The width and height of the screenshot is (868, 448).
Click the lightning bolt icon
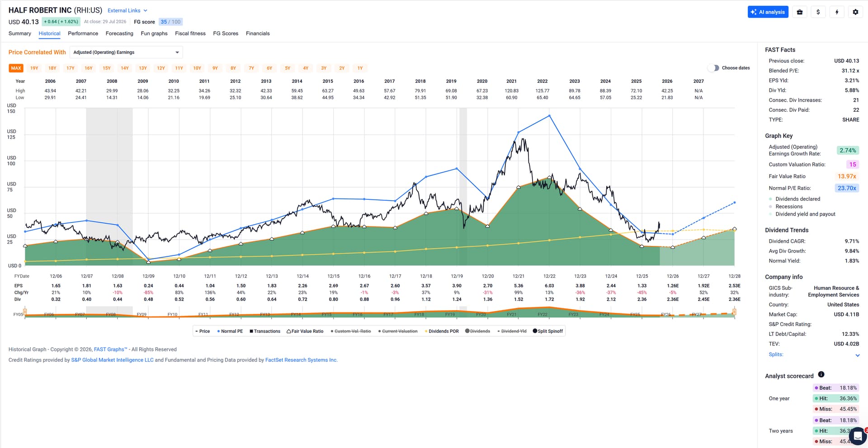pos(837,12)
